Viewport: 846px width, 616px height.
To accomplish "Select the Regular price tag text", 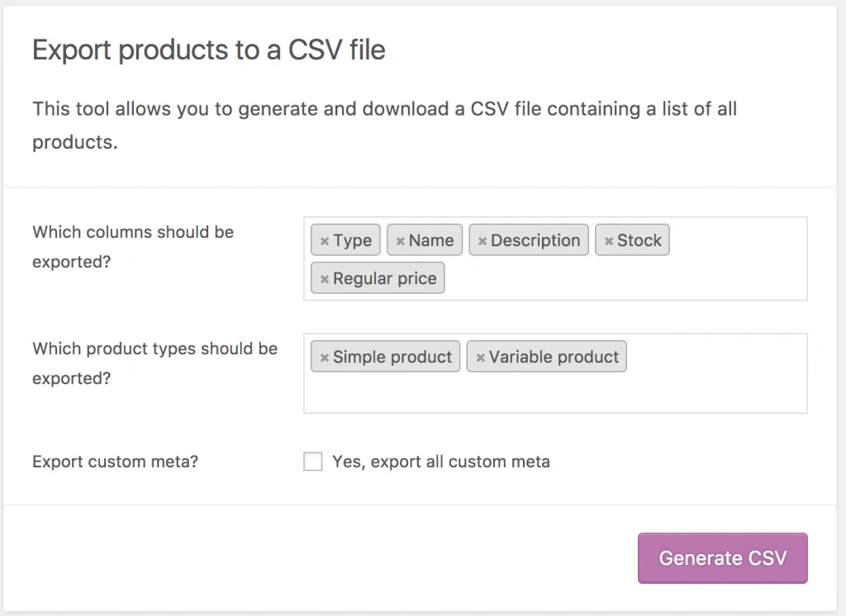I will 384,279.
